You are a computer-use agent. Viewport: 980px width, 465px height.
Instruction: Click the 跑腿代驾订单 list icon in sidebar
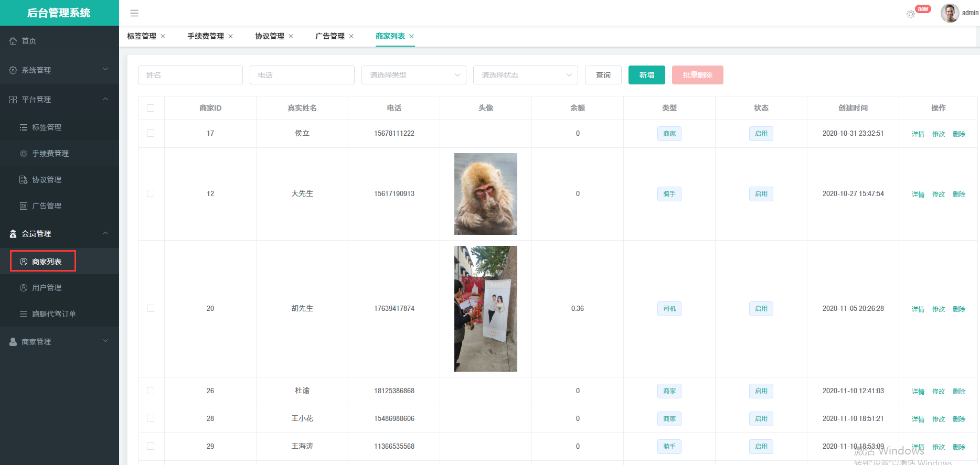point(24,314)
